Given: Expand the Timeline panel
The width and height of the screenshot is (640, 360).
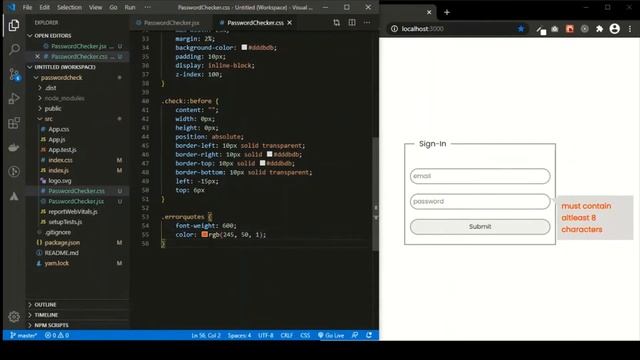Looking at the screenshot, I should [46, 315].
